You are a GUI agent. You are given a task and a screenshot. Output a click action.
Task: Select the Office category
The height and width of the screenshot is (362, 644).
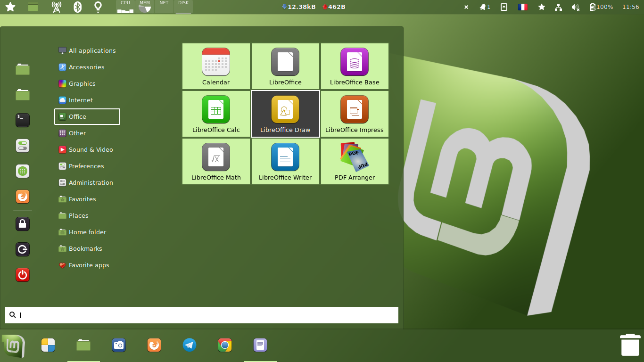87,116
